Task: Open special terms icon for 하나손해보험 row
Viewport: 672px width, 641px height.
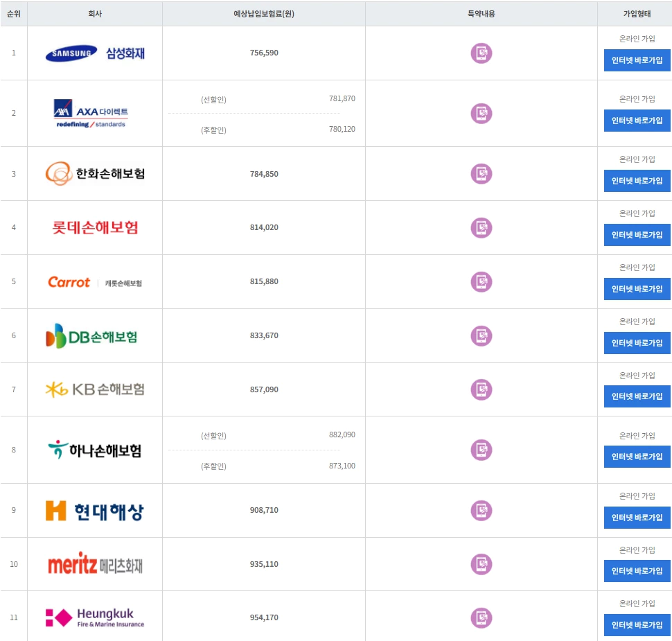Action: 481,450
